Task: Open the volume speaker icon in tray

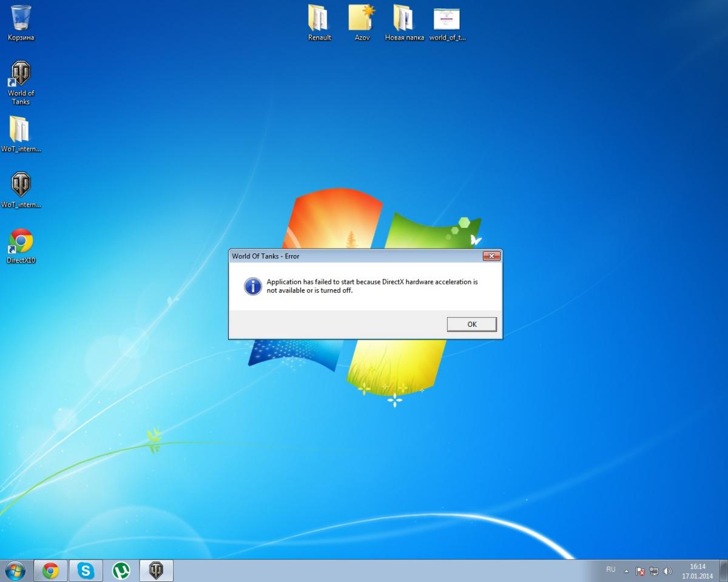Action: pos(667,571)
